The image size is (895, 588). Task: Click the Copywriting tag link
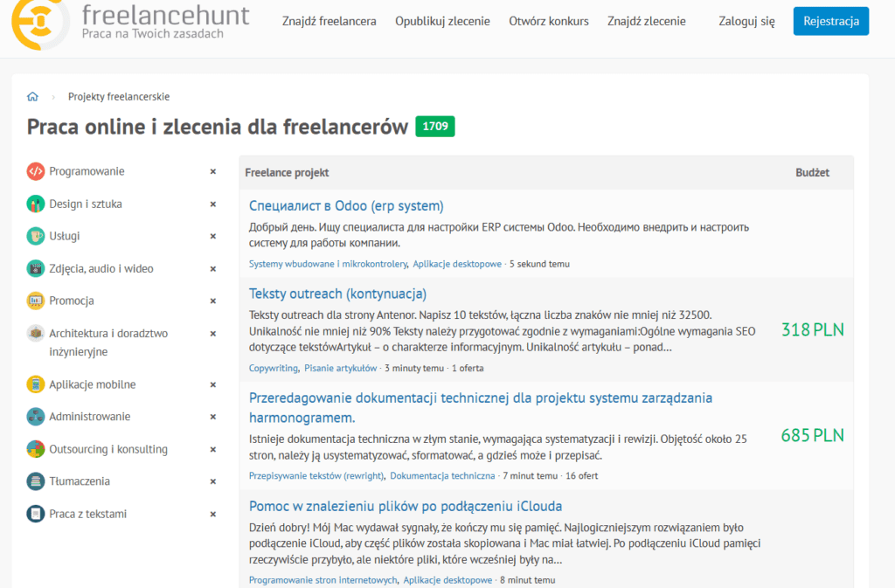(274, 369)
